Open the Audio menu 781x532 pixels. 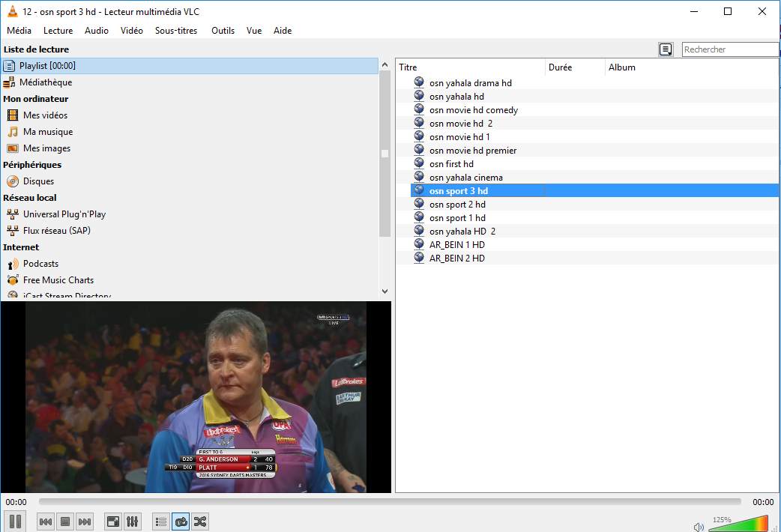pyautogui.click(x=97, y=31)
